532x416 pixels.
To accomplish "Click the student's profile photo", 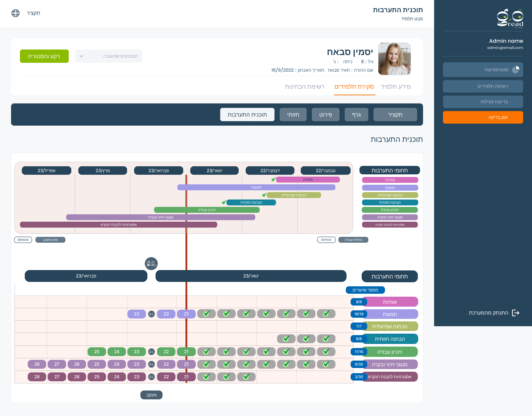I will [x=394, y=59].
